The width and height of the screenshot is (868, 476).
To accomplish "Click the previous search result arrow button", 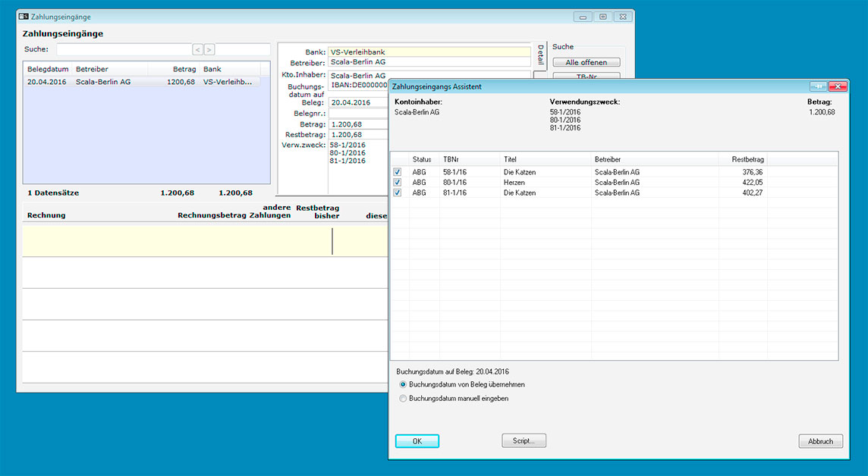I will (x=197, y=50).
